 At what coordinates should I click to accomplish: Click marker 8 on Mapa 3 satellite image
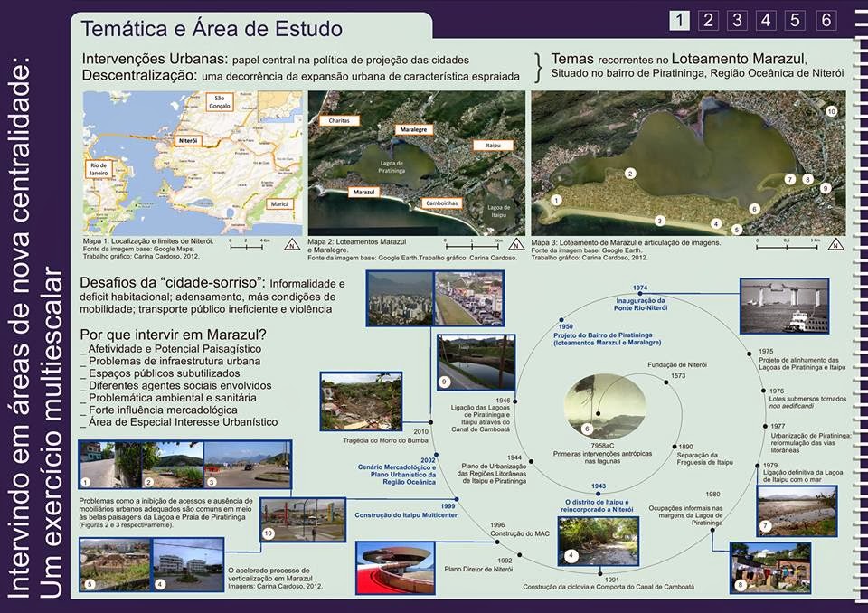807,179
